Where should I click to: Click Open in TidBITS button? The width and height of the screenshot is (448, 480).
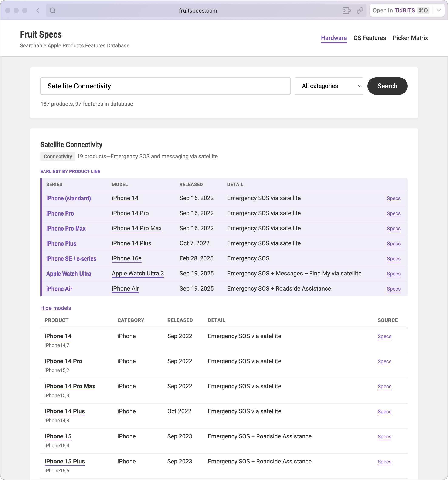(x=400, y=10)
